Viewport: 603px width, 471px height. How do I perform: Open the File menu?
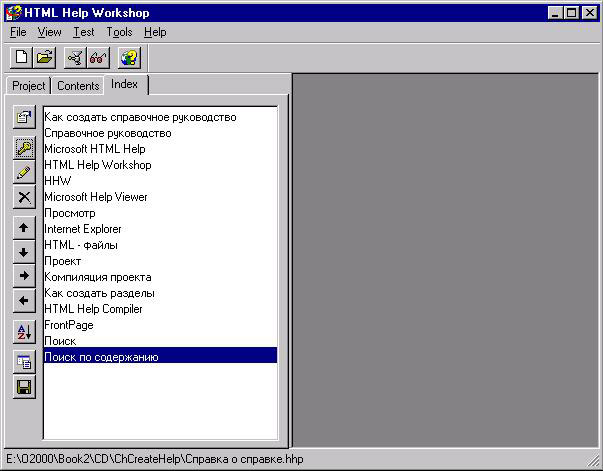(x=18, y=32)
